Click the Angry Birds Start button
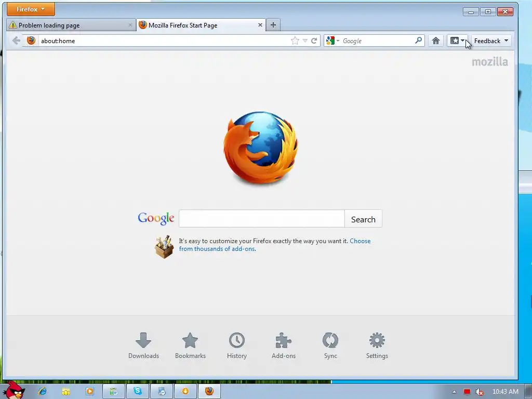 pos(14,390)
